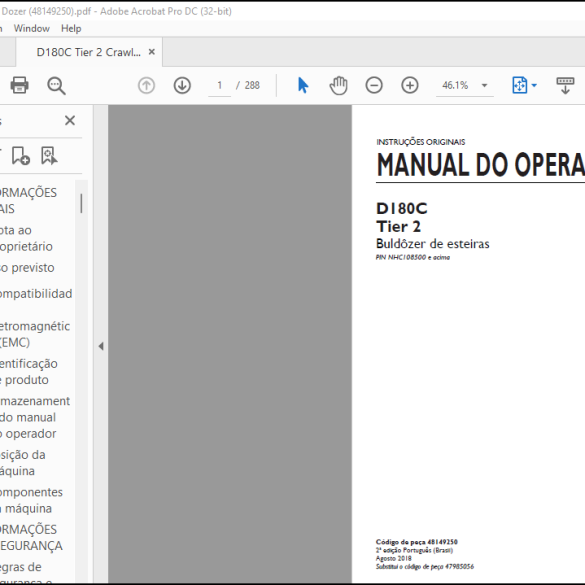Go to previous page arrow
Screen dimensions: 585x585
(146, 85)
